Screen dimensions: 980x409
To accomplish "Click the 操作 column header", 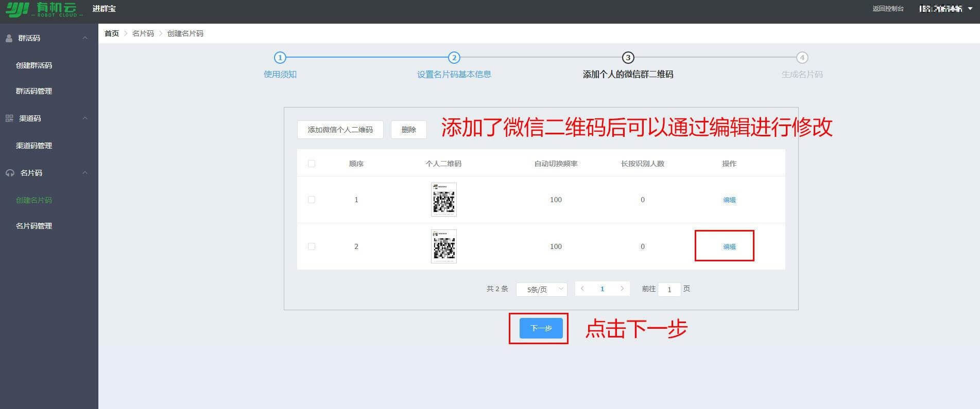I will click(729, 164).
